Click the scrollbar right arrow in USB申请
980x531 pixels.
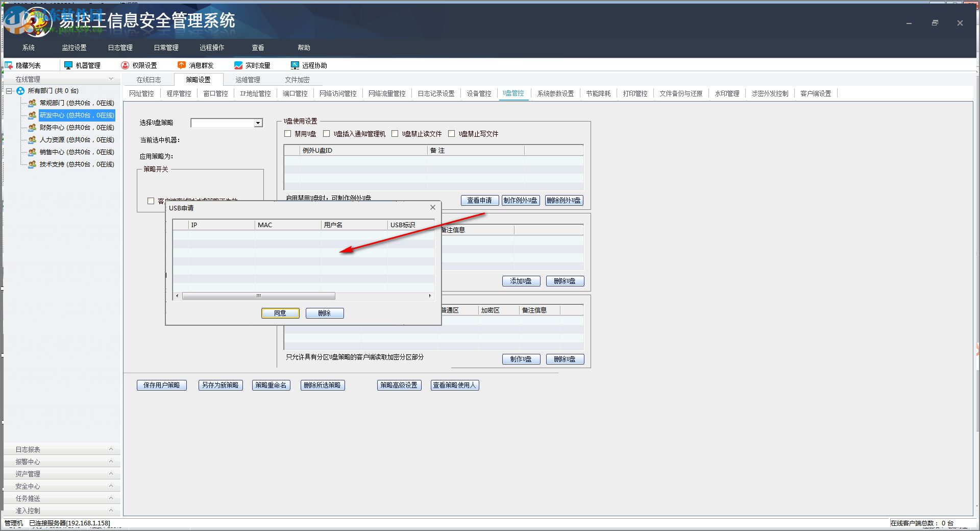(430, 296)
